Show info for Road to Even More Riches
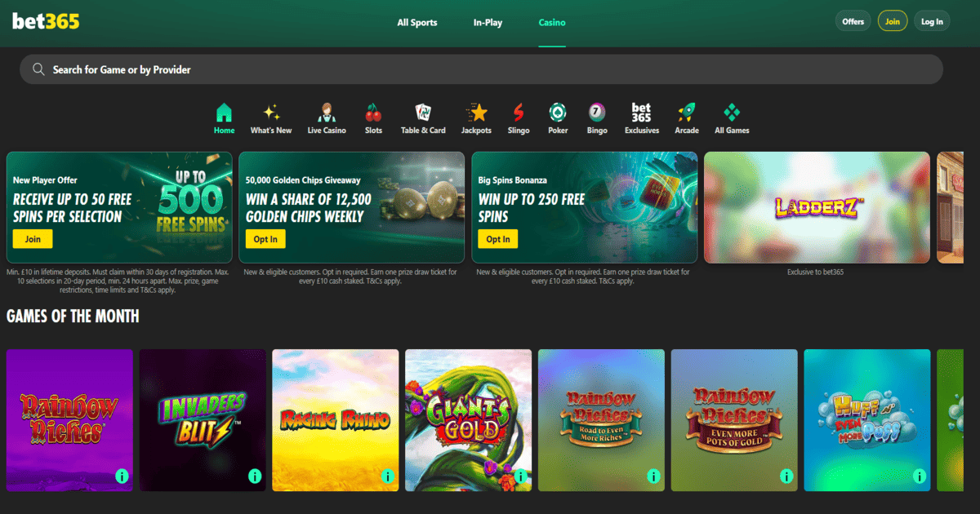 pos(653,476)
